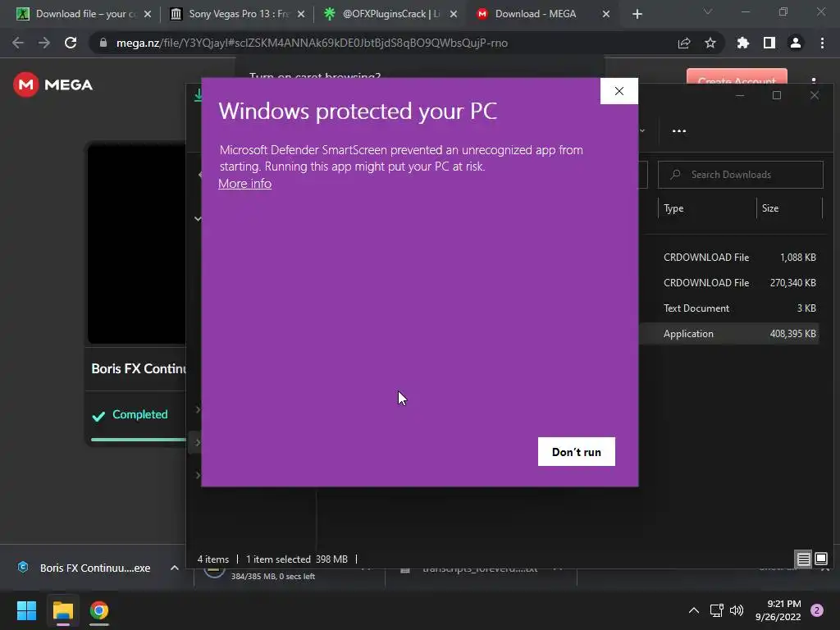Viewport: 840px width, 630px height.
Task: Click the volume tray icon
Action: coord(737,610)
